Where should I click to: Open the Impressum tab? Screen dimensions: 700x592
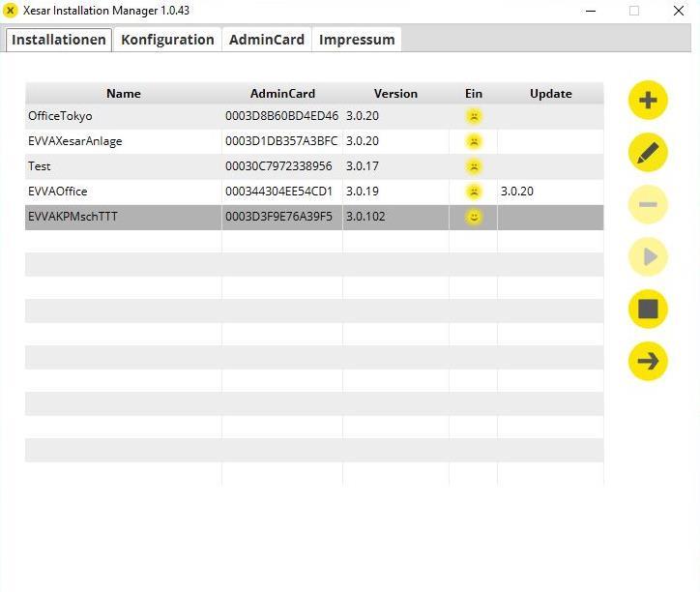pos(357,40)
